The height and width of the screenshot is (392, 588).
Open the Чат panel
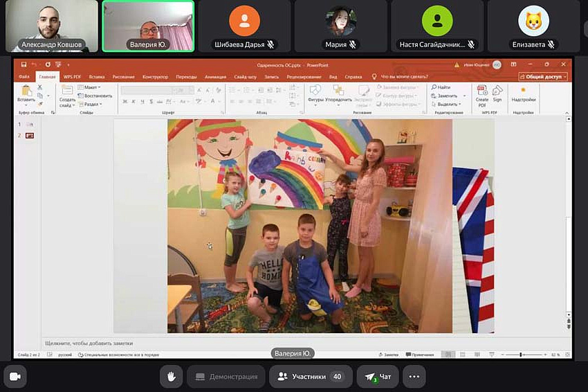[378, 376]
